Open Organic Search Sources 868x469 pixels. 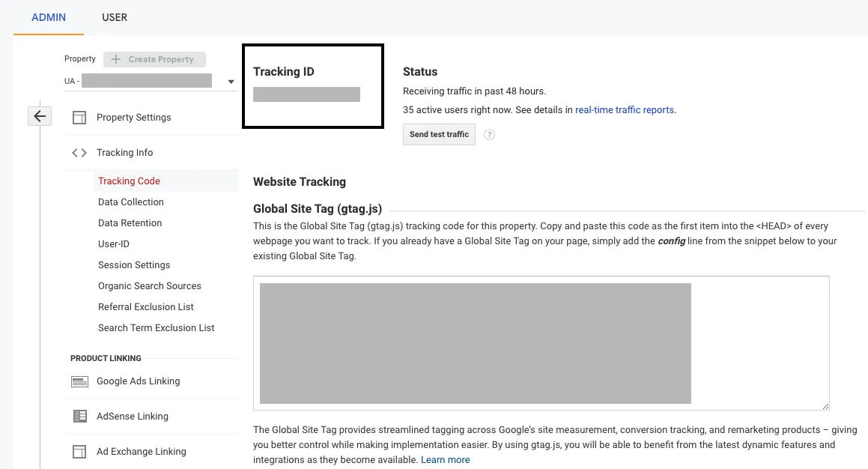click(150, 286)
